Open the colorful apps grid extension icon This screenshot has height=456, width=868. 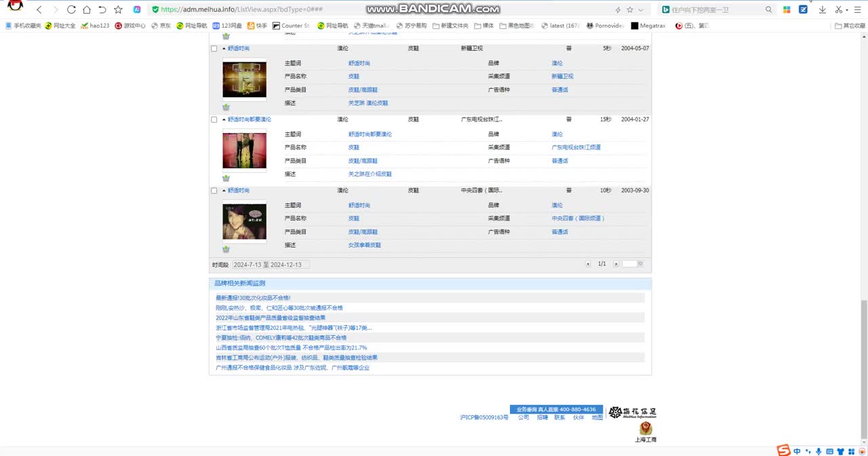tap(787, 9)
